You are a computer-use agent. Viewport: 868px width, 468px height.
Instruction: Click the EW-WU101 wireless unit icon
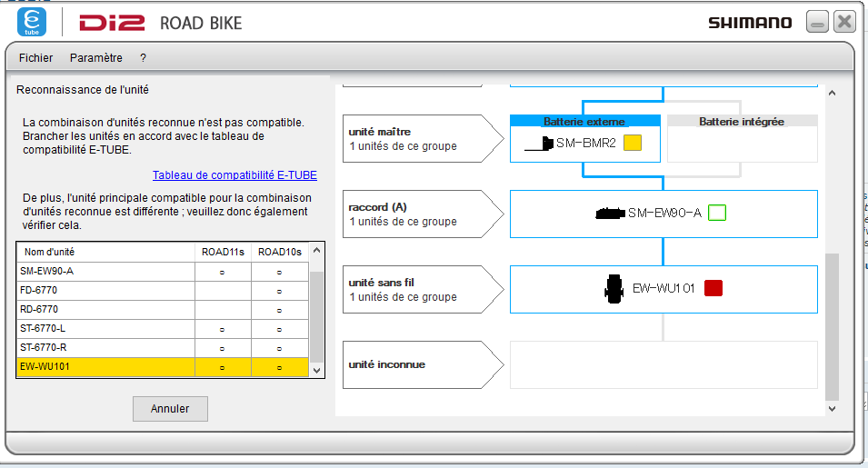tap(614, 288)
